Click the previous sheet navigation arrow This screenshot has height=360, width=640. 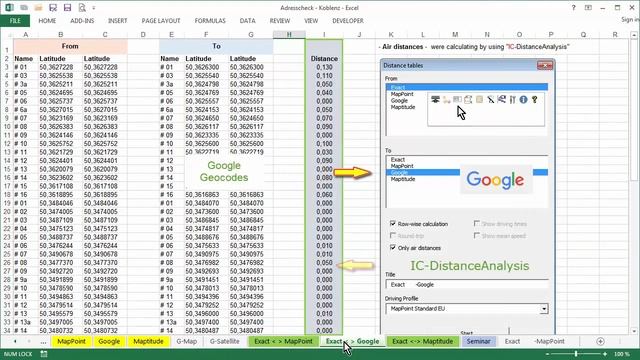pyautogui.click(x=15, y=341)
